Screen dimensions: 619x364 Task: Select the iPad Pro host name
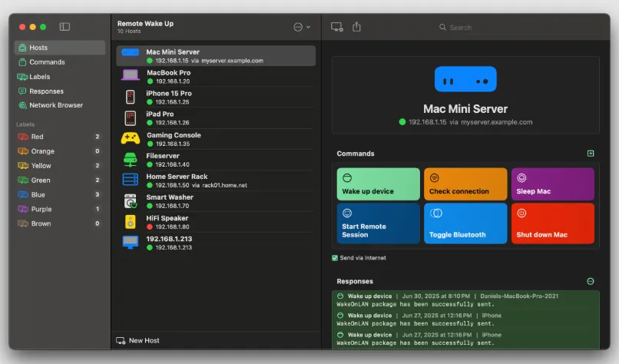pyautogui.click(x=160, y=114)
